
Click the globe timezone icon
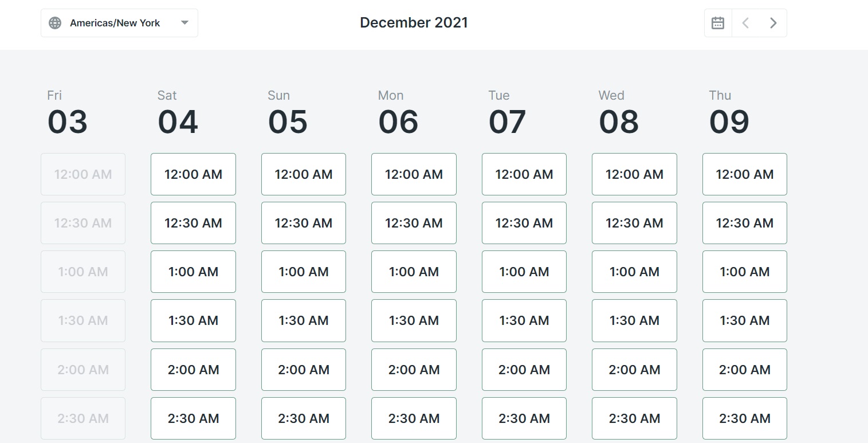tap(55, 23)
